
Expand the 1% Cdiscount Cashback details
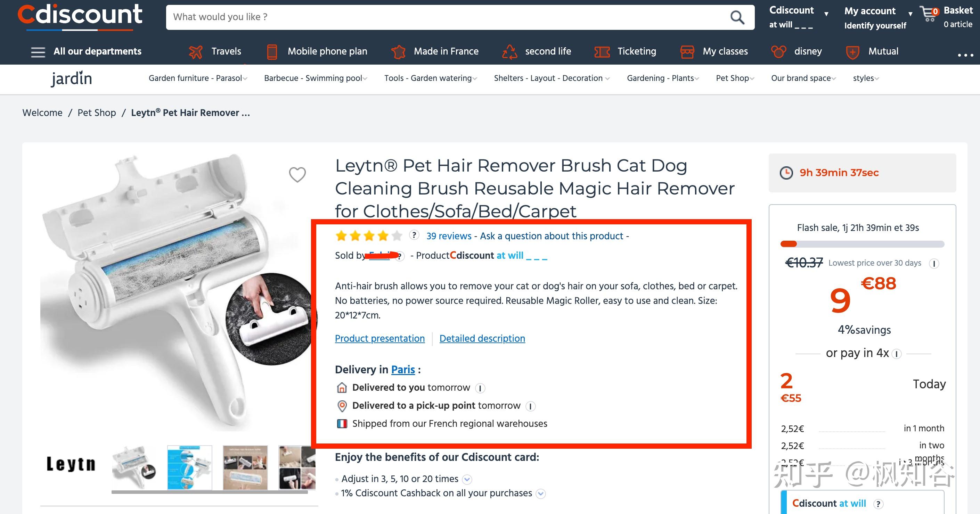(x=540, y=494)
